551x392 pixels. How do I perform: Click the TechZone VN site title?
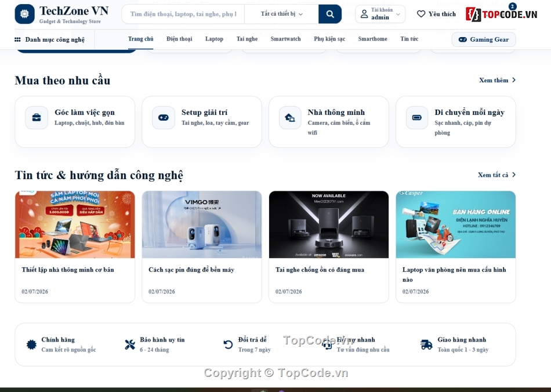(x=74, y=11)
